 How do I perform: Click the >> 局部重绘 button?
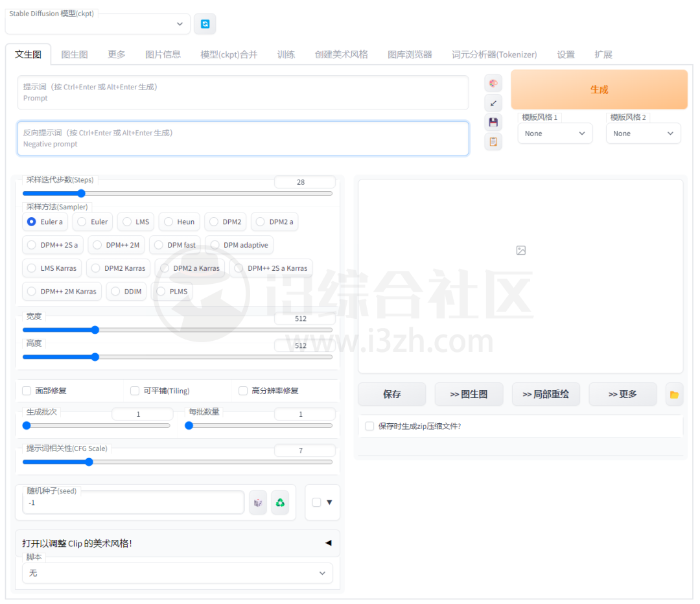pos(546,395)
